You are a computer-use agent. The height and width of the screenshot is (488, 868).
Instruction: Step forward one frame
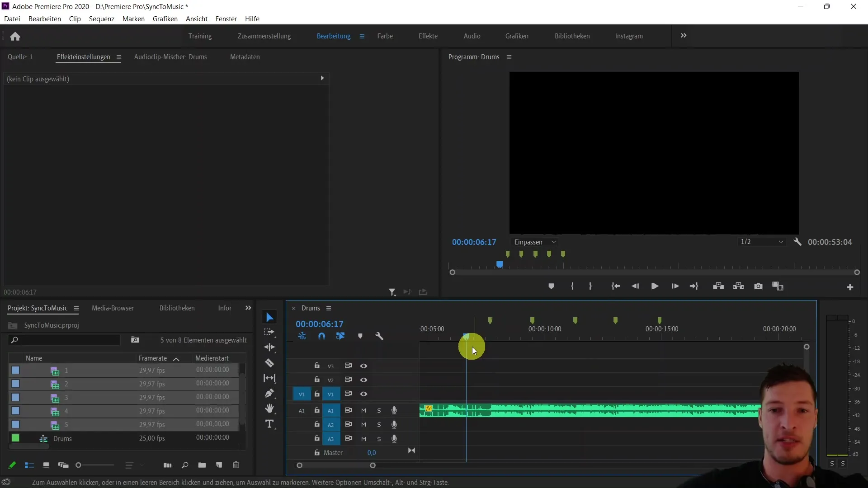click(x=675, y=286)
